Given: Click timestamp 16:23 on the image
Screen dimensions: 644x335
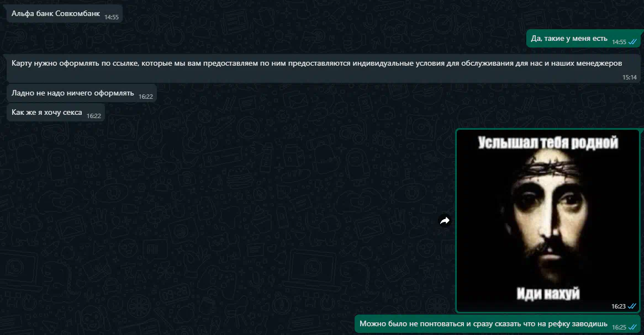Looking at the screenshot, I should [x=618, y=306].
